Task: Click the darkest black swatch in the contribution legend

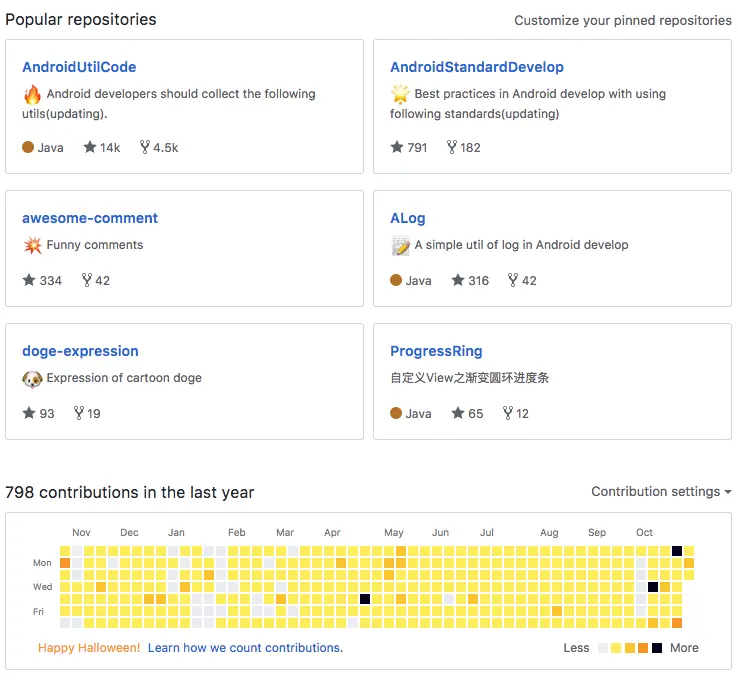Action: pyautogui.click(x=657, y=648)
